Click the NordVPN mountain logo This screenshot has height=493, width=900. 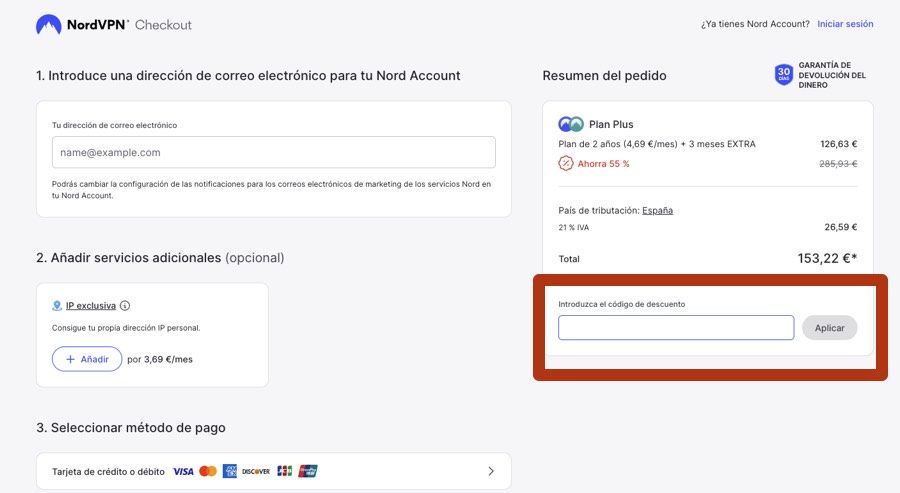(x=48, y=25)
